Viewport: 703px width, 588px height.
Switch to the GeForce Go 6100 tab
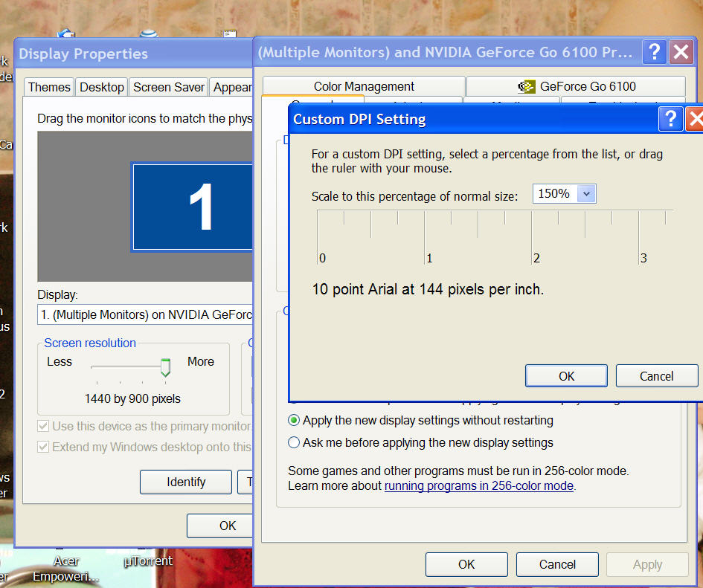click(x=576, y=86)
